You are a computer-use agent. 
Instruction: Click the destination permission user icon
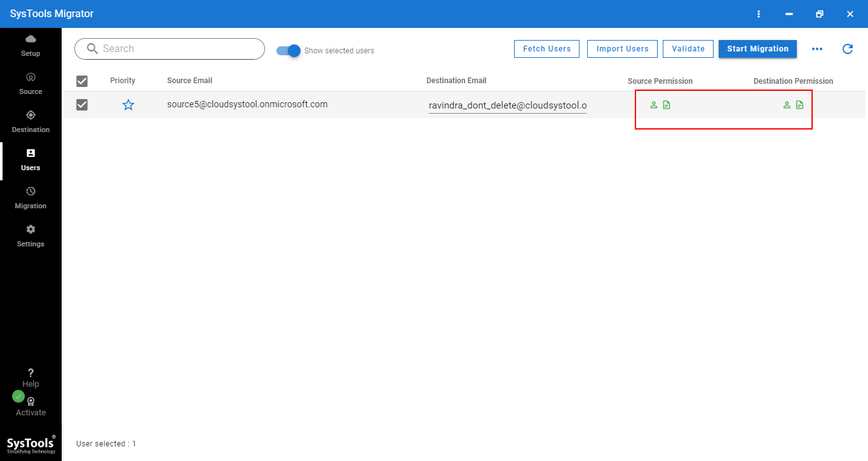[x=787, y=105]
